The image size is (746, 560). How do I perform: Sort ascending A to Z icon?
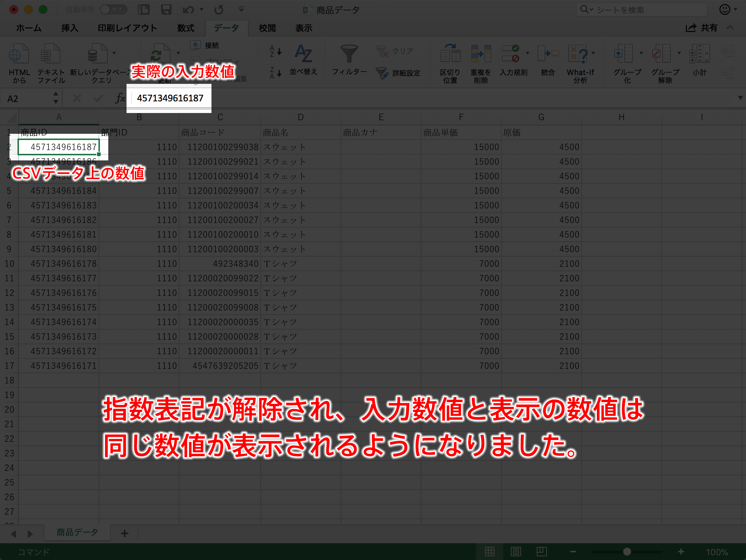click(x=275, y=51)
